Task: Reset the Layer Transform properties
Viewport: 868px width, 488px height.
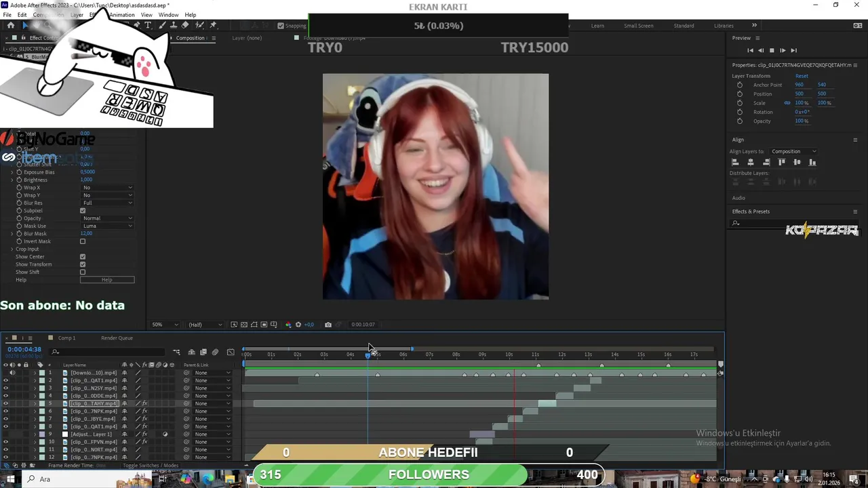Action: [802, 76]
